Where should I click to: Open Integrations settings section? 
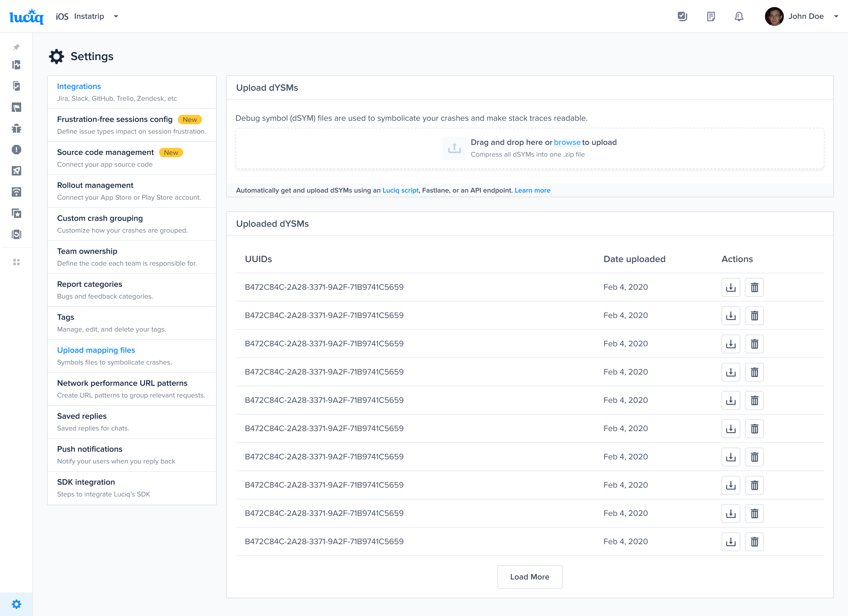click(132, 92)
